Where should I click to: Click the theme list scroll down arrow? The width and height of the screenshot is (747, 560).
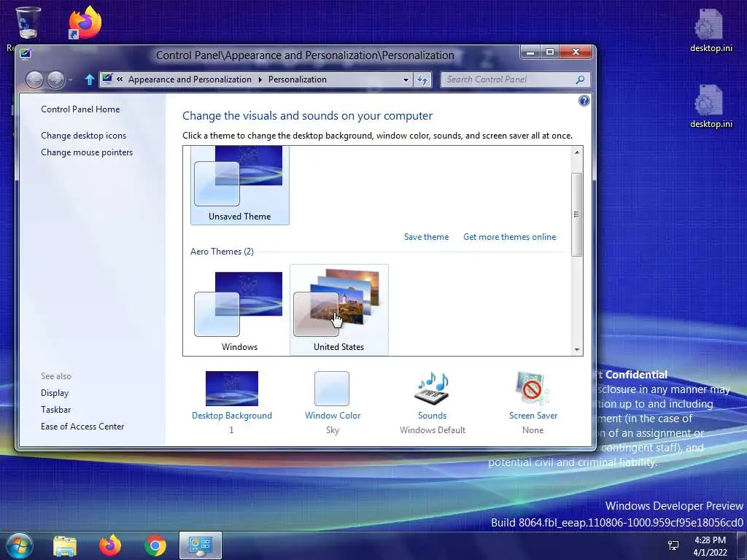(577, 349)
